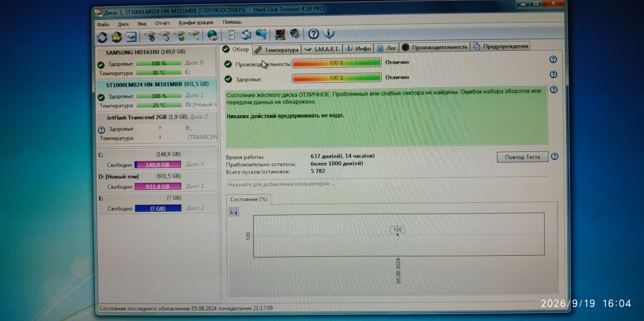The height and width of the screenshot is (321, 644).
Task: Click the E: volume label
Action: [x=101, y=199]
